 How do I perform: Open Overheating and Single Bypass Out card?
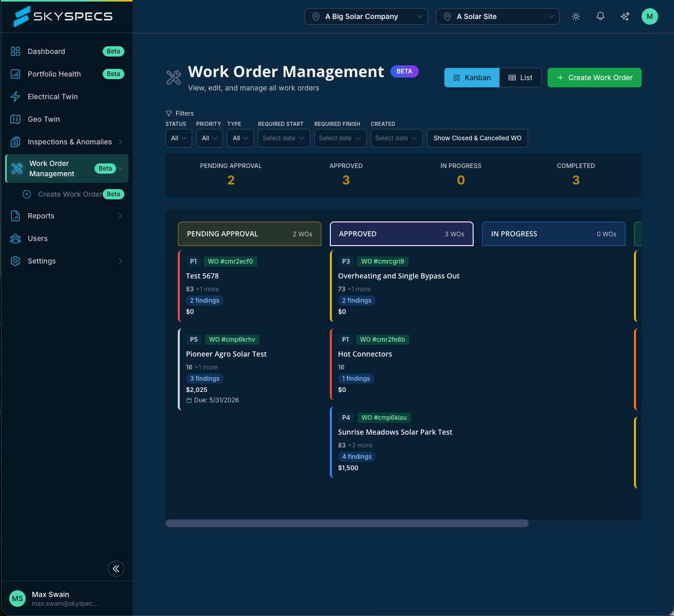click(402, 286)
